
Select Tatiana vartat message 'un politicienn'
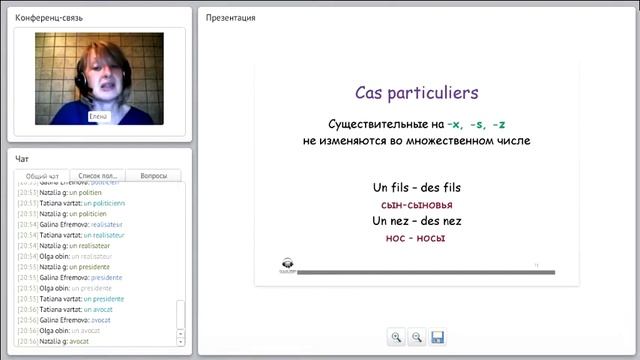pos(71,203)
